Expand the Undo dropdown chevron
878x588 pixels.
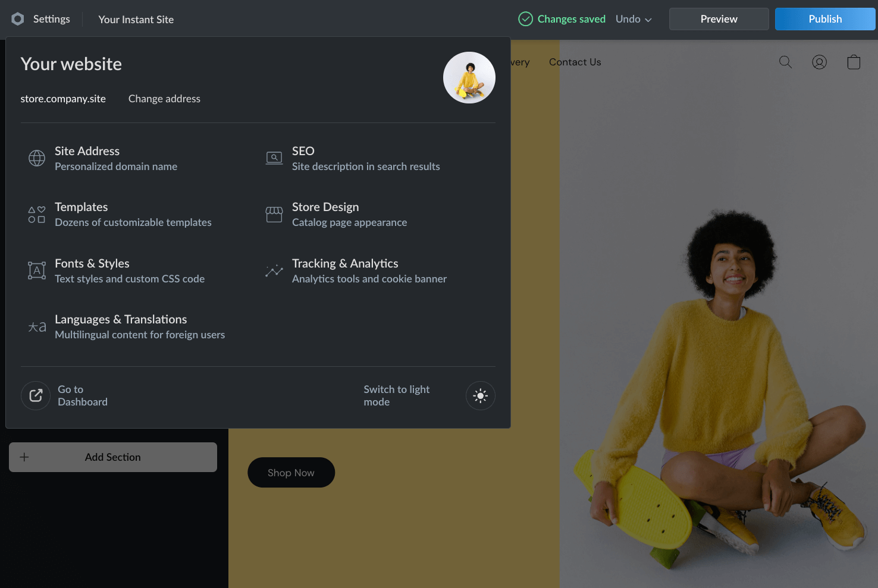pos(650,20)
